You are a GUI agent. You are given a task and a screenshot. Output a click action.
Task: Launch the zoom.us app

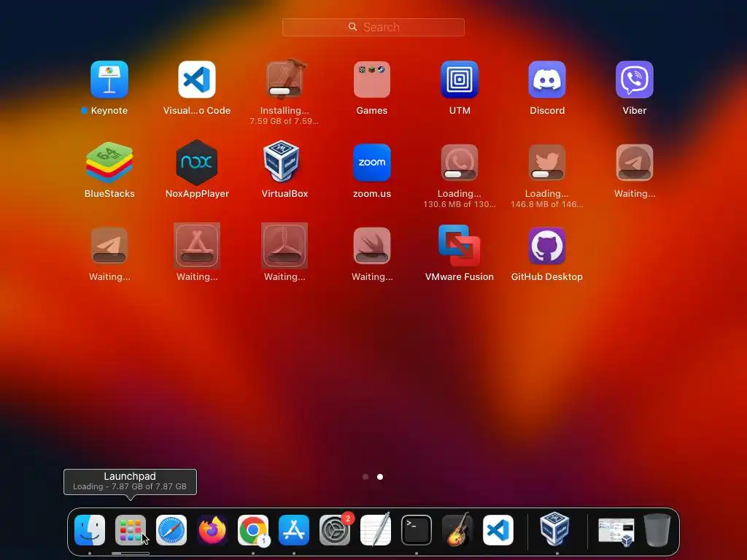(x=371, y=163)
